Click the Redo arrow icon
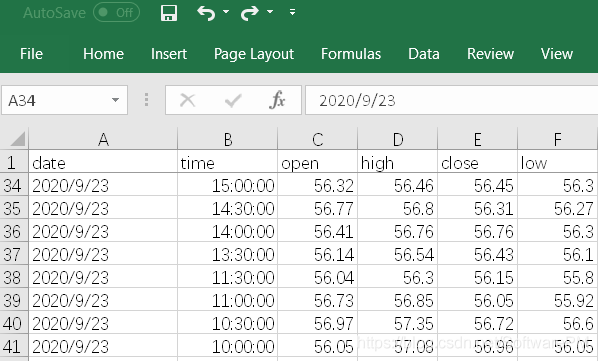 pos(250,13)
